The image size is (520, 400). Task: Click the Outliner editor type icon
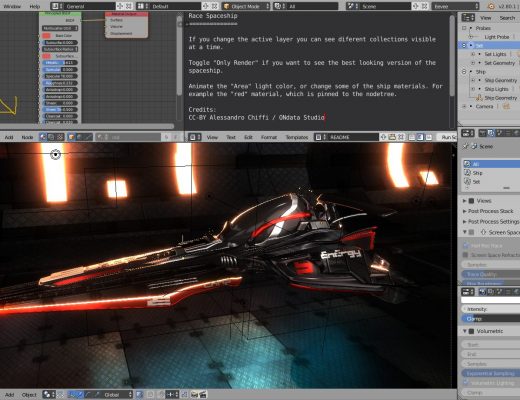(468, 18)
